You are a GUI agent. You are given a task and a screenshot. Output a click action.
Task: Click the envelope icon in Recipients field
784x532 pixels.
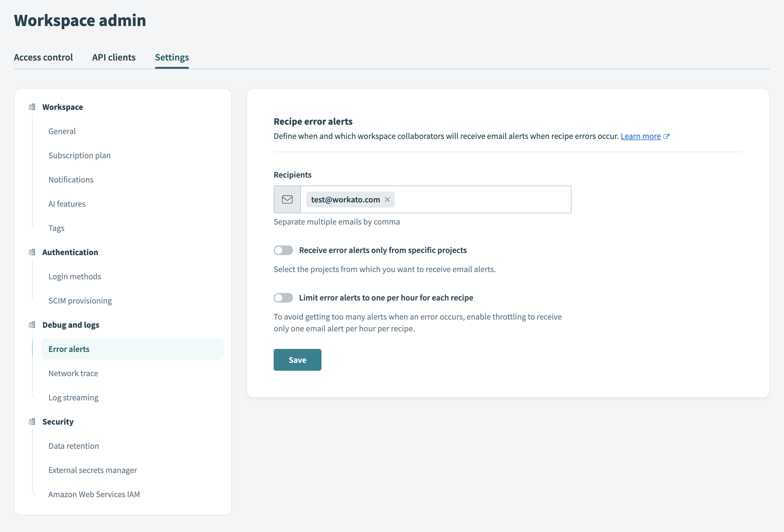[x=287, y=199]
